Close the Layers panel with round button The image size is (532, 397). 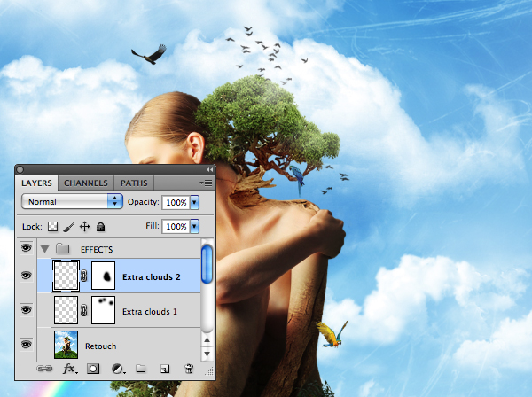(20, 169)
